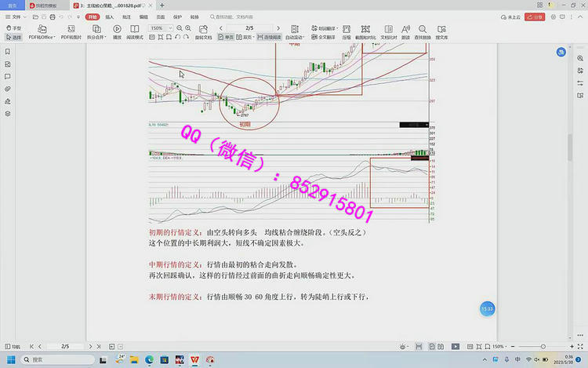Select the 手型 hand tool
Image resolution: width=588 pixels, height=368 pixels.
pos(14,27)
